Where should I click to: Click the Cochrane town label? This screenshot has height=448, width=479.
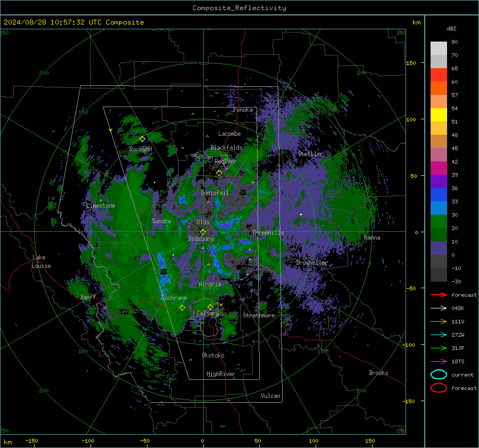point(174,298)
